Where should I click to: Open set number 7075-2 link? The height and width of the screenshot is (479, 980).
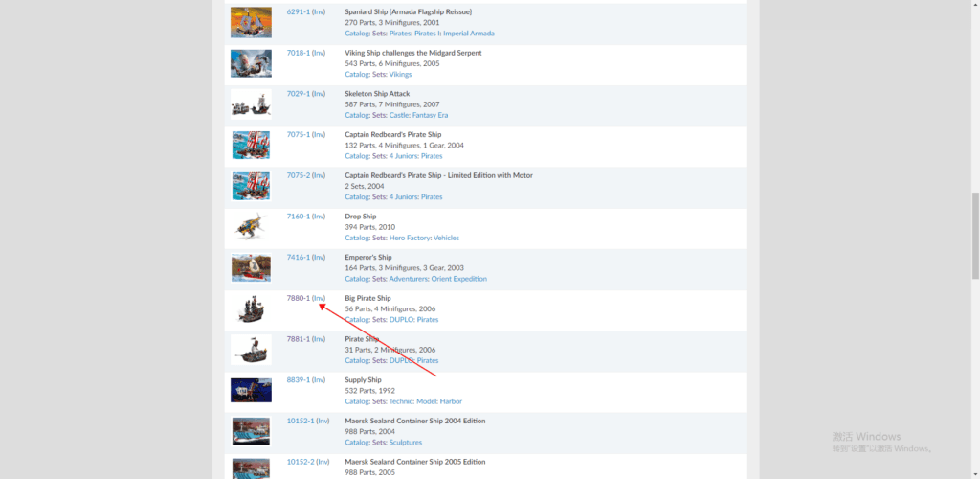(x=299, y=175)
